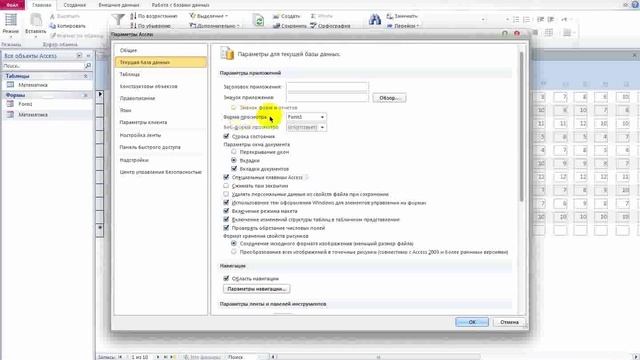This screenshot has width=640, height=360.
Task: Click the Заголовок приложения input field
Action: (328, 87)
